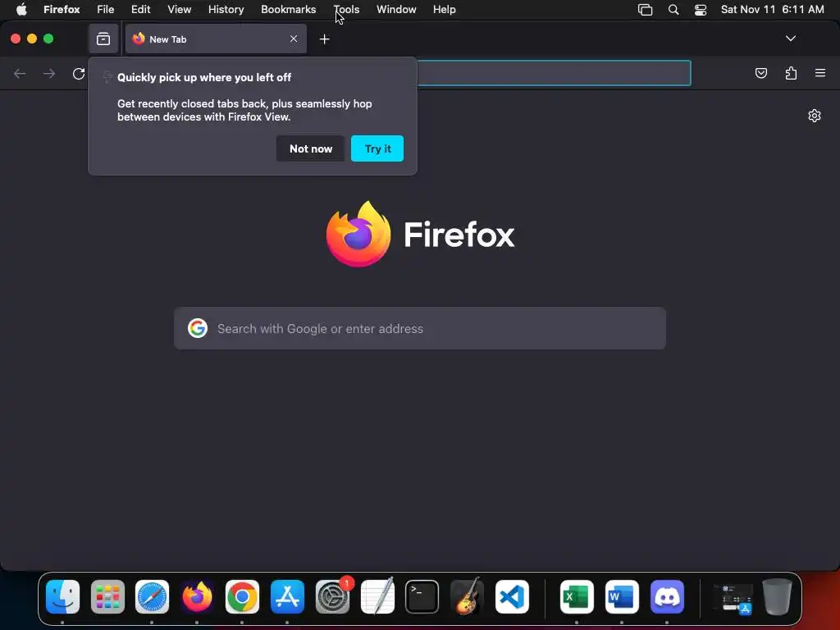Open TextEdit from the Dock
Viewport: 840px width, 630px height.
coord(377,596)
